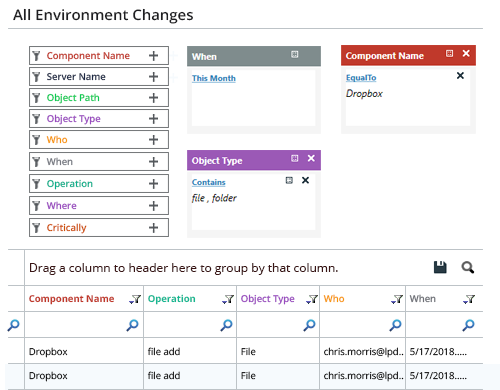Click the save disk icon above grid
This screenshot has width=500, height=390.
pos(440,267)
